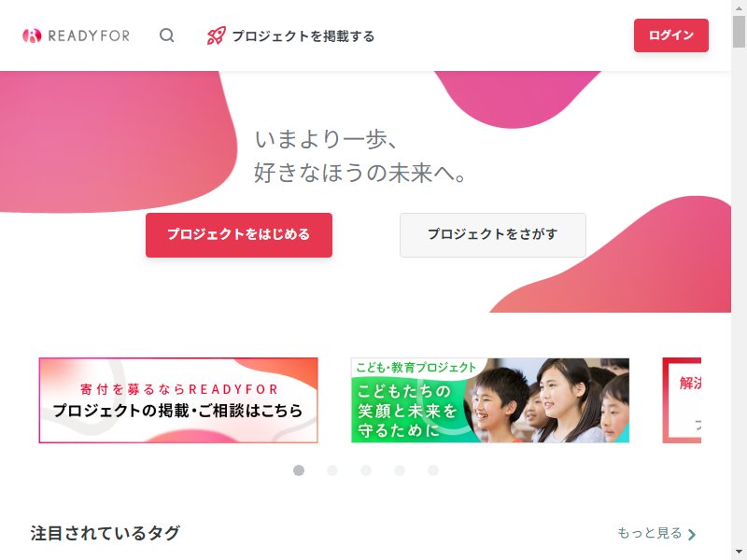The width and height of the screenshot is (747, 560).
Task: Open the こども・教育プロジェクト banner
Action: tap(489, 400)
